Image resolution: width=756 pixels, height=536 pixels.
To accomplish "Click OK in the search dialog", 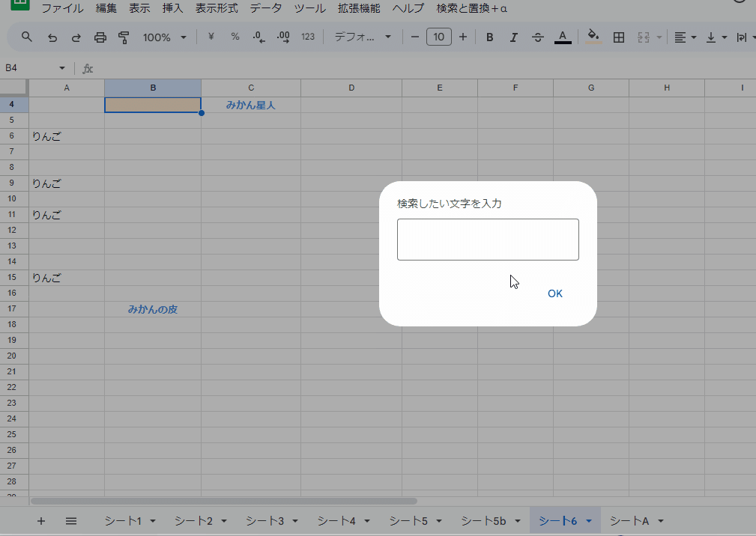I will pos(555,293).
